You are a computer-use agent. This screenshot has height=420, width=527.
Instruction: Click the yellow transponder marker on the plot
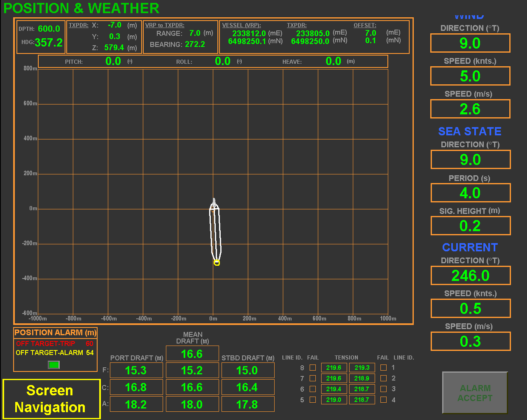(x=217, y=263)
